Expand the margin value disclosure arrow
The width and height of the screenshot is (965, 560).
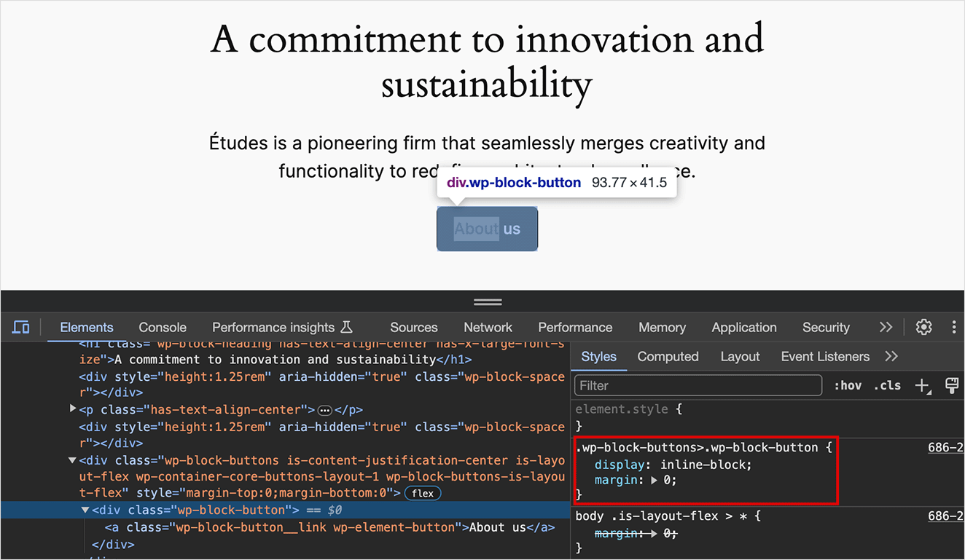pos(654,479)
